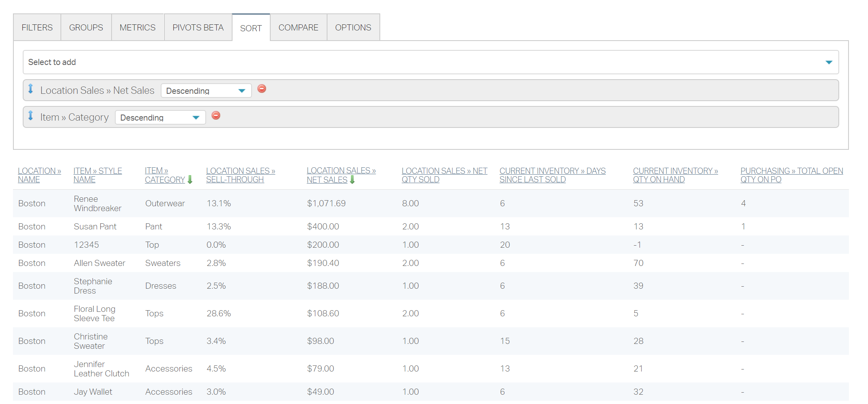Select the Renee Windbreaker table row
868x404 pixels.
pyautogui.click(x=325, y=203)
